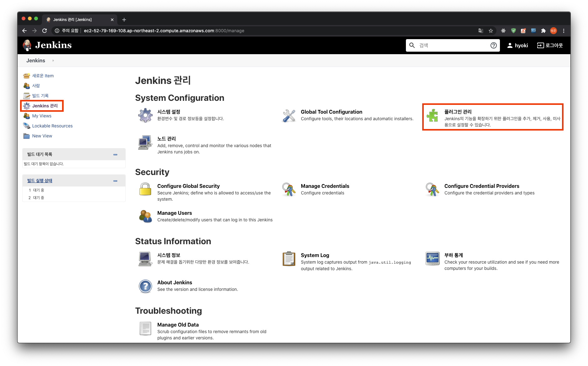588x366 pixels.
Task: Click the Chrome profile avatar
Action: (x=554, y=31)
